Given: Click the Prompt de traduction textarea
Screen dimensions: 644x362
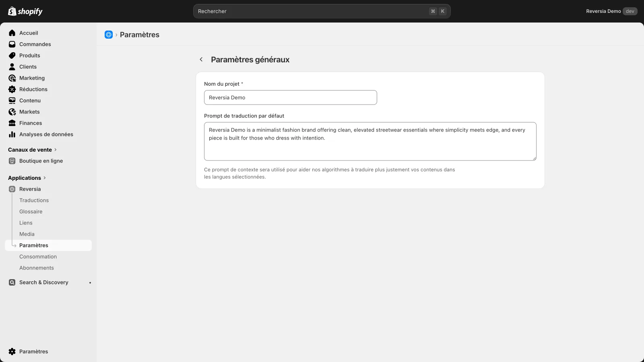Looking at the screenshot, I should (370, 141).
